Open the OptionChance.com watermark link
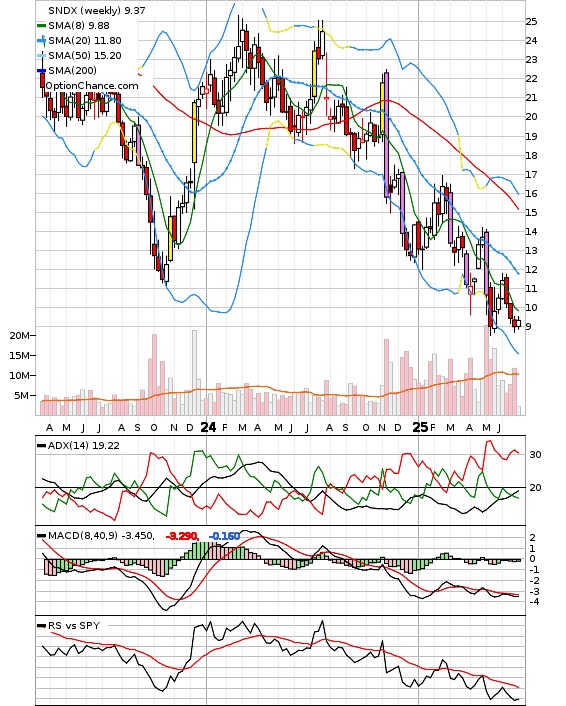Image resolution: width=566 pixels, height=706 pixels. [x=92, y=86]
